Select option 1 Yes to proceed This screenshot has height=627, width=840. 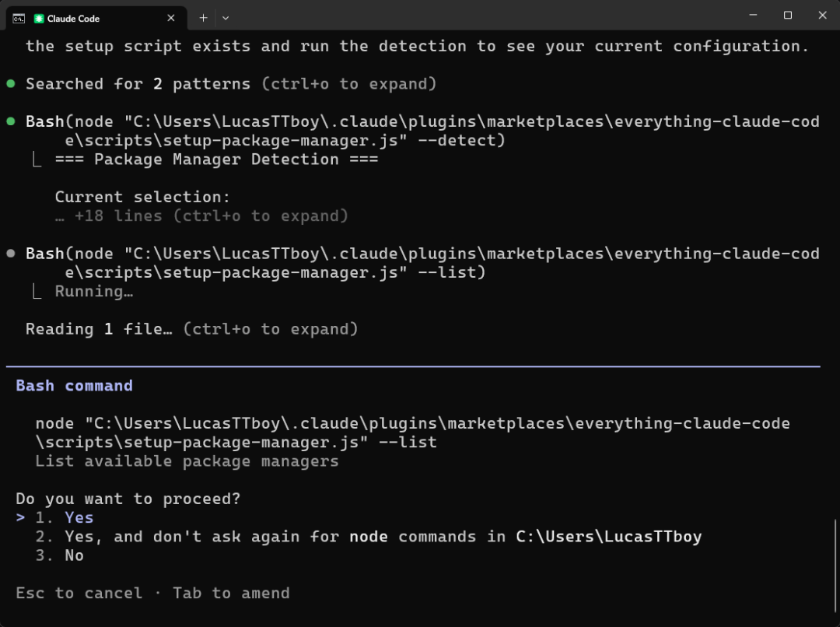point(79,518)
